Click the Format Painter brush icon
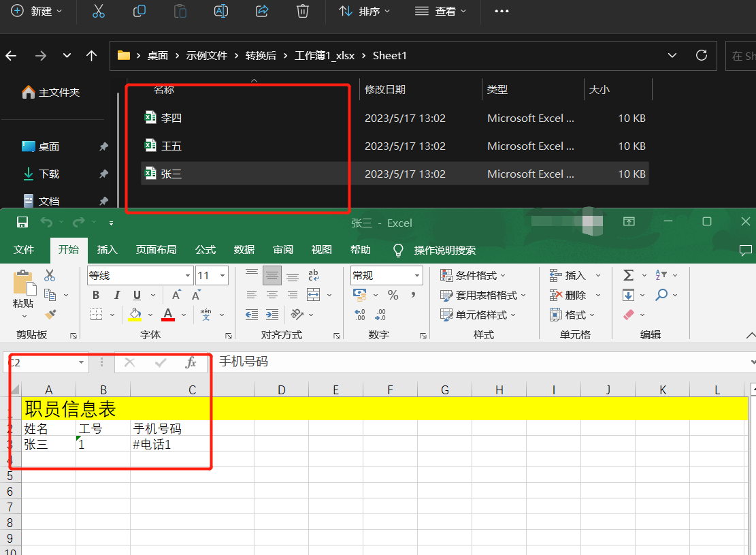The height and width of the screenshot is (555, 756). pos(50,314)
